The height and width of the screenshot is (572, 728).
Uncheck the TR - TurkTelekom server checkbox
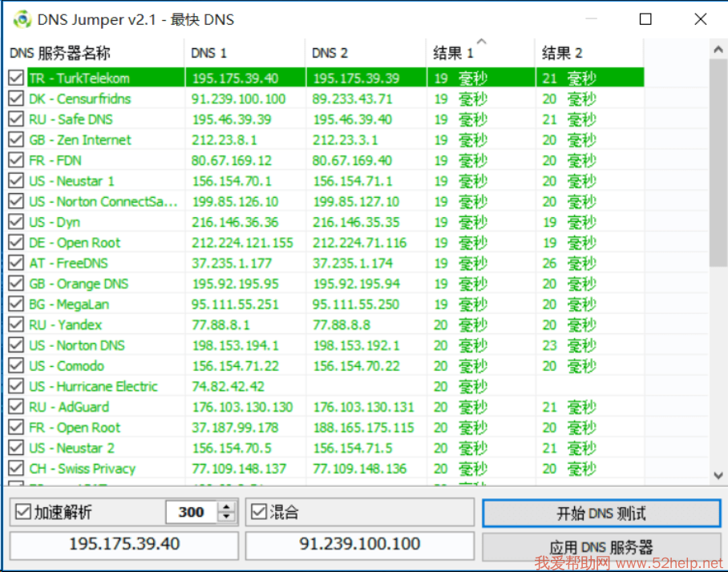[x=16, y=79]
